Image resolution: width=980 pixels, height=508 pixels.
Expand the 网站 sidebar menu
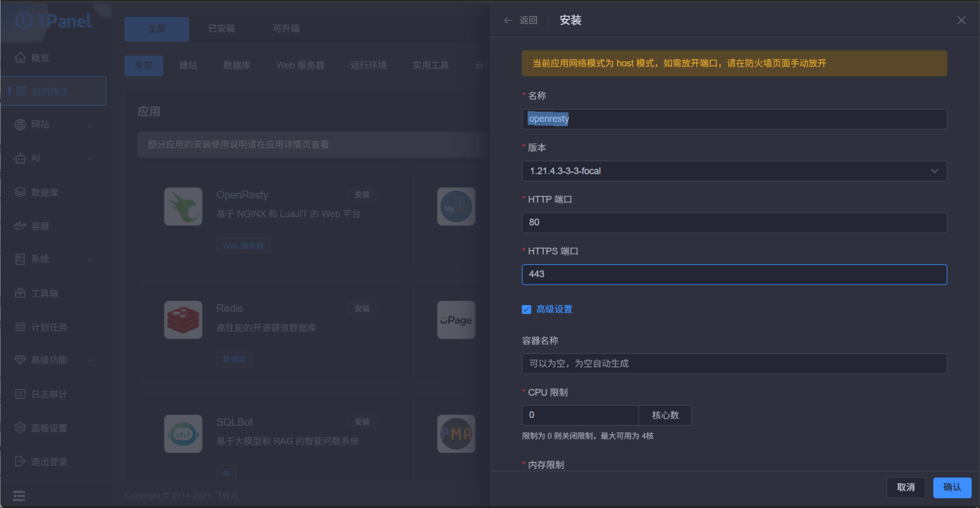(x=54, y=125)
